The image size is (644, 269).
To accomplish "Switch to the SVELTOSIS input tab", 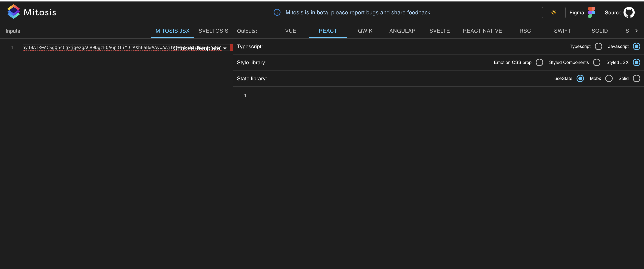I will click(x=213, y=31).
